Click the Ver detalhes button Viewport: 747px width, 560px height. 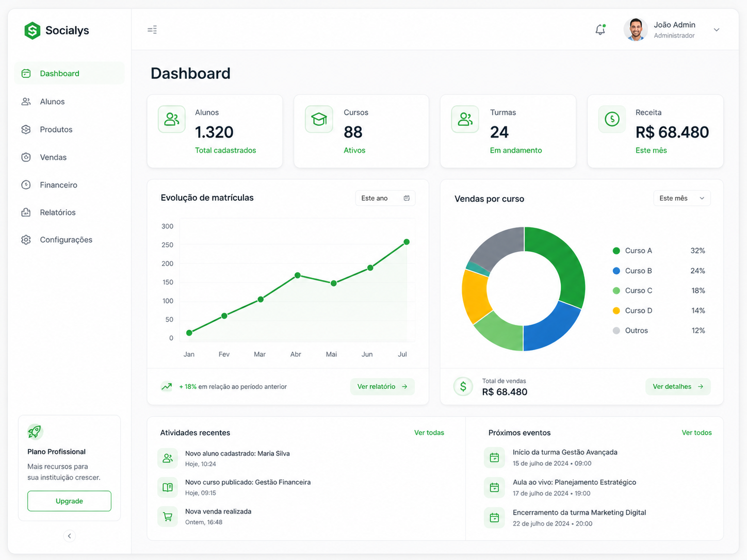pos(678,386)
